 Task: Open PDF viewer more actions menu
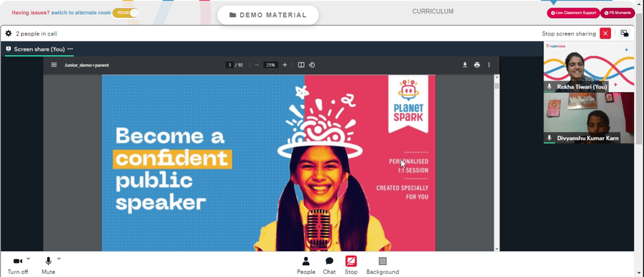point(489,65)
